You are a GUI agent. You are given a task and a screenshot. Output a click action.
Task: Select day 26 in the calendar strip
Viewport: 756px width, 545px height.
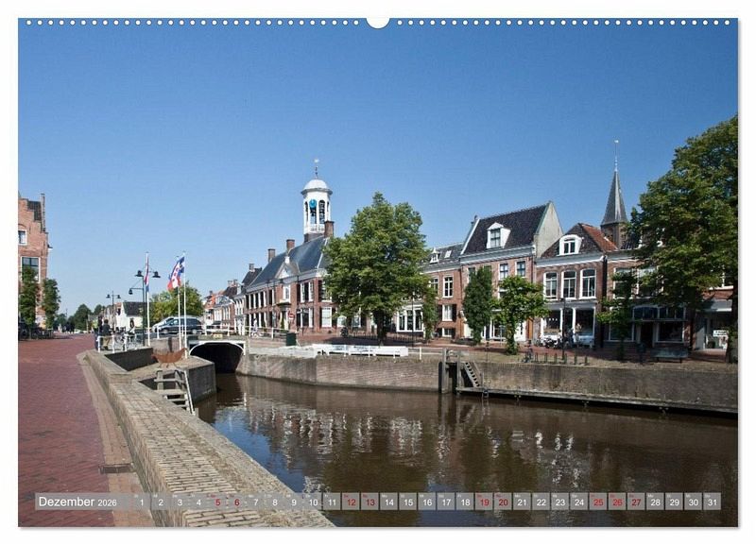(616, 502)
